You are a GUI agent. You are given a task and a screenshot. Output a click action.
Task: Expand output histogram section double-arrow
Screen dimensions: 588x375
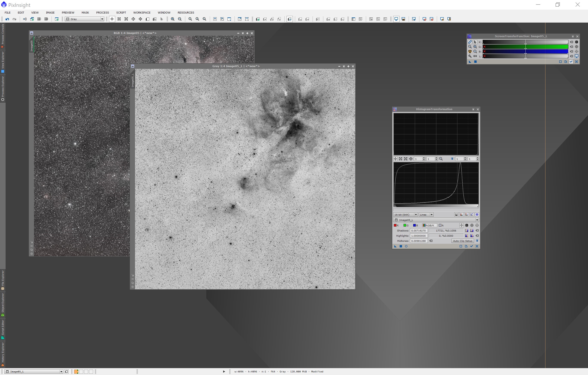pyautogui.click(x=452, y=159)
